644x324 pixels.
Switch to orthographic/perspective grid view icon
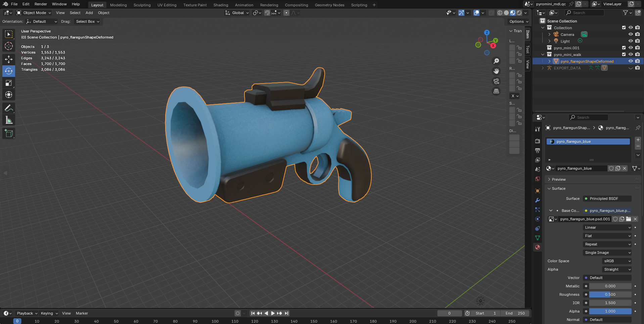click(x=496, y=91)
